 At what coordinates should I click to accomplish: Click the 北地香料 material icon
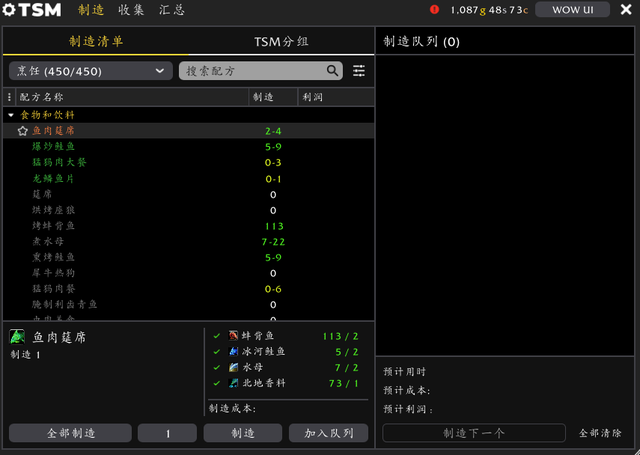click(x=233, y=383)
